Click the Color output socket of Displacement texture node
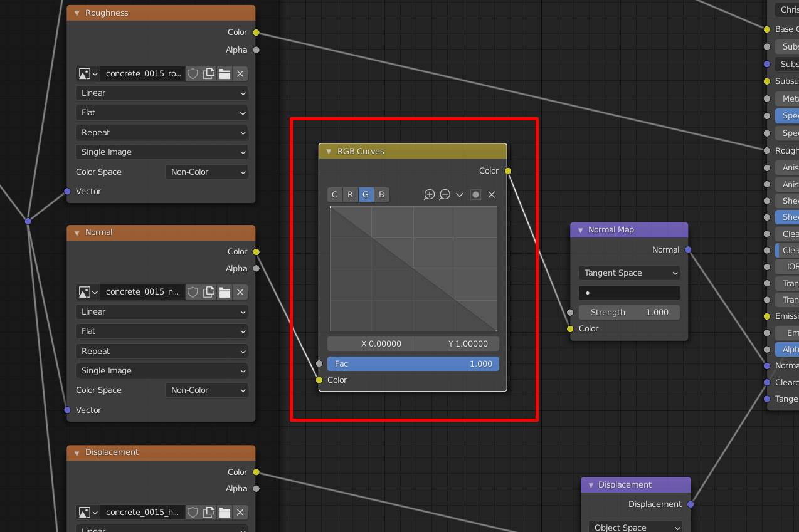This screenshot has height=532, width=799. (256, 472)
